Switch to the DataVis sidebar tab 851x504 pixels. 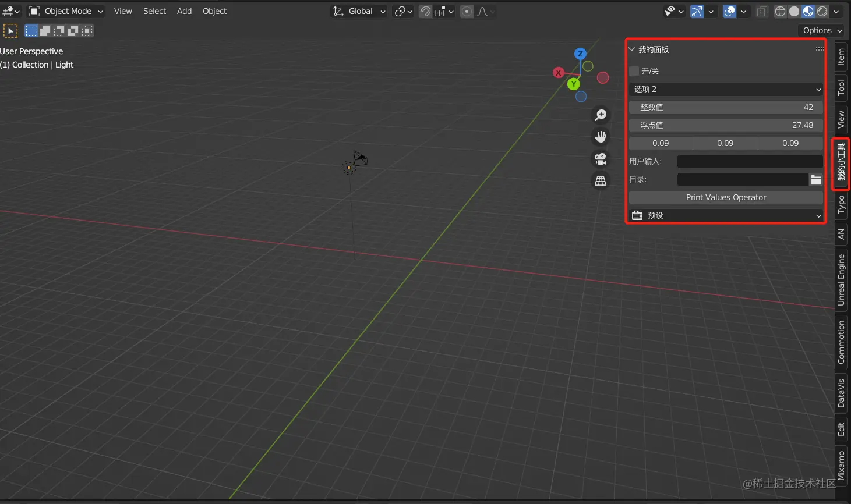pos(841,393)
